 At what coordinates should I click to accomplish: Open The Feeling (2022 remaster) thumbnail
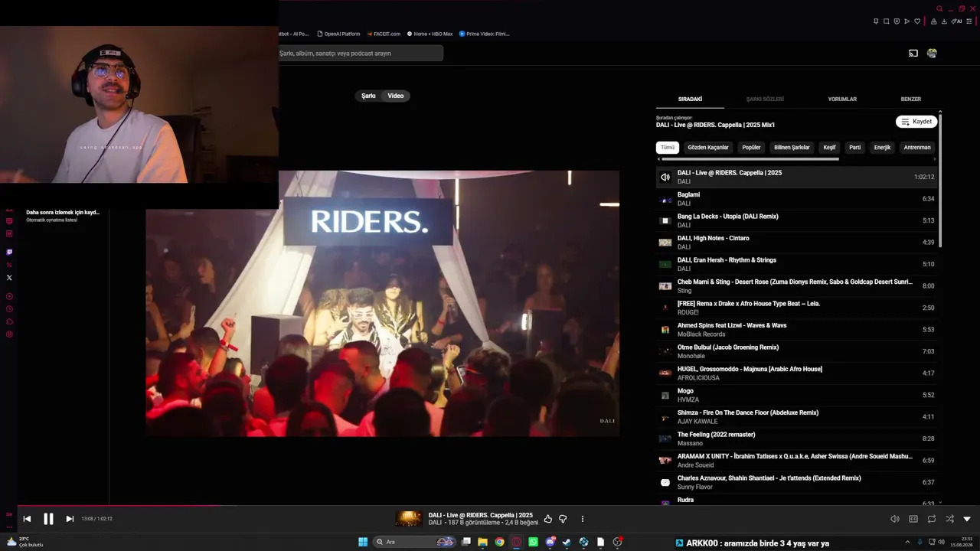[665, 439]
